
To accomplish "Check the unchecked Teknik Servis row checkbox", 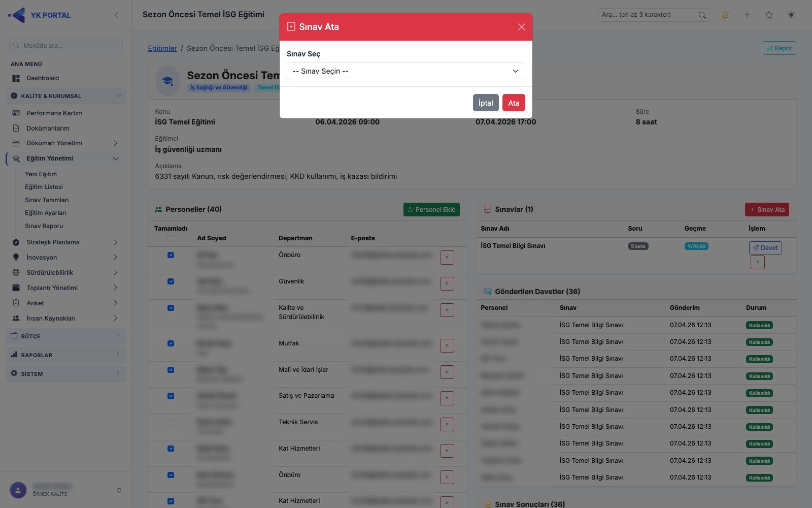I will (x=171, y=422).
